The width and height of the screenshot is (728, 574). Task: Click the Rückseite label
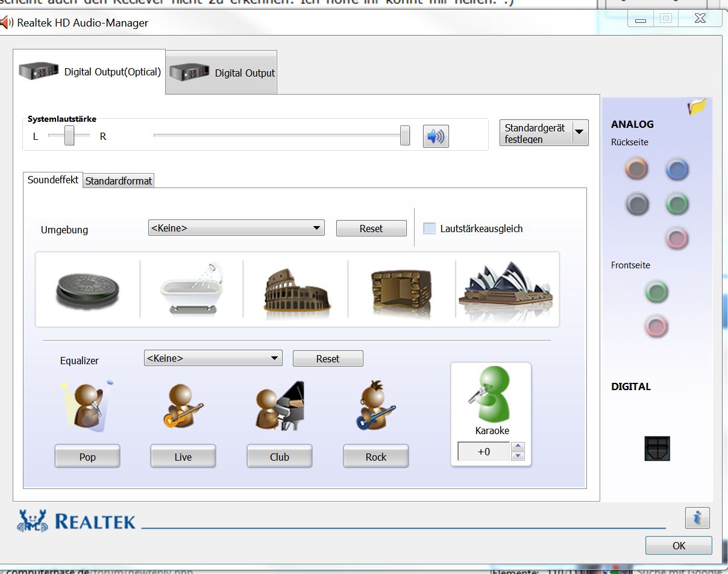[630, 142]
